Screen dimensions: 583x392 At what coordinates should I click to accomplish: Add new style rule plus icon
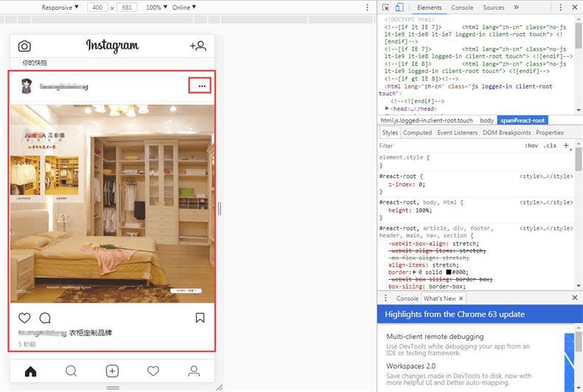(x=566, y=145)
